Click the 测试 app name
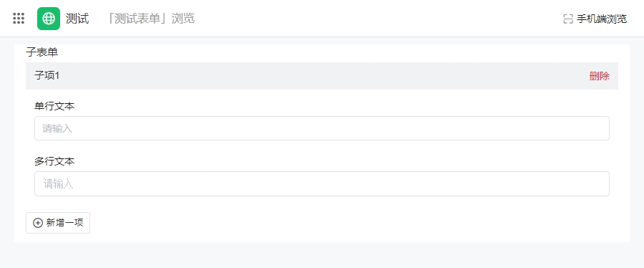 77,19
